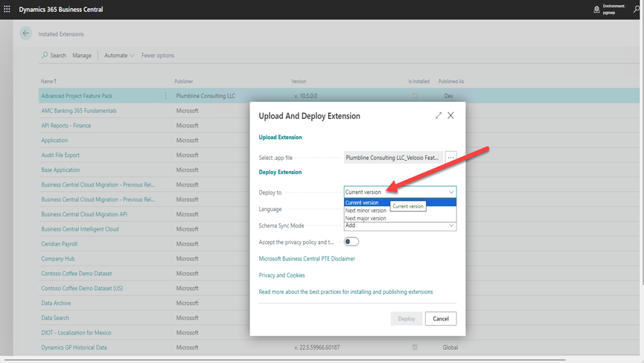Click the Global published-as cell
Image resolution: width=644 pixels, height=363 pixels.
(x=450, y=347)
